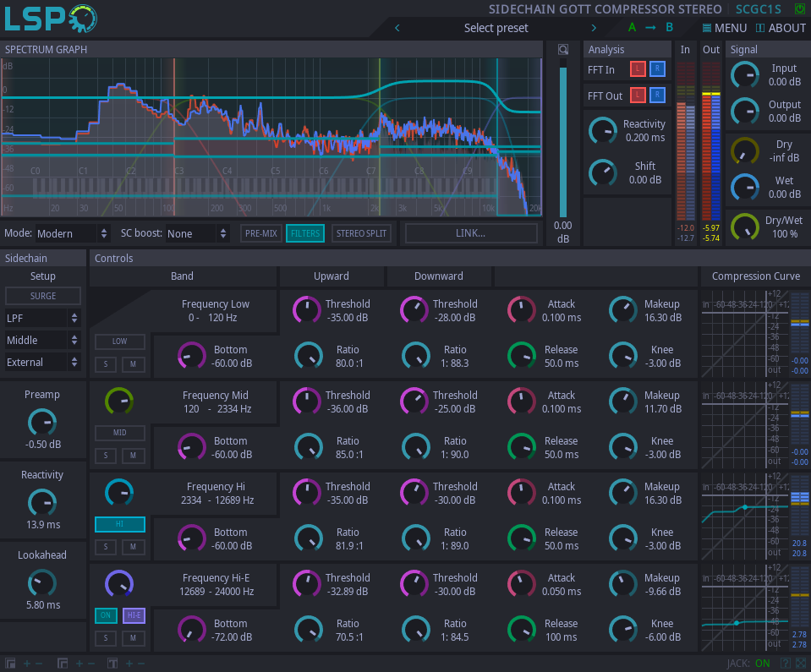Open the Mode dropdown showing Modern
Screen dimensions: 811x672
tap(72, 233)
